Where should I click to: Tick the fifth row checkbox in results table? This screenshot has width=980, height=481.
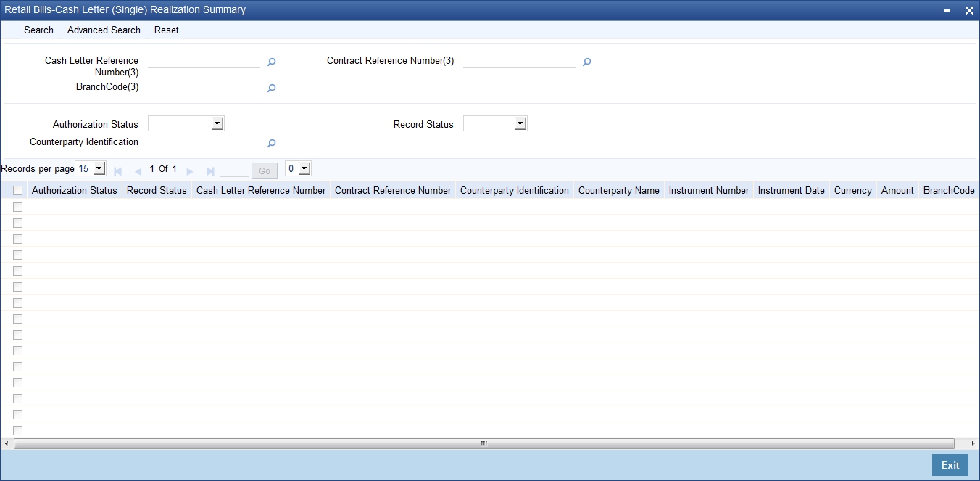pyautogui.click(x=18, y=271)
